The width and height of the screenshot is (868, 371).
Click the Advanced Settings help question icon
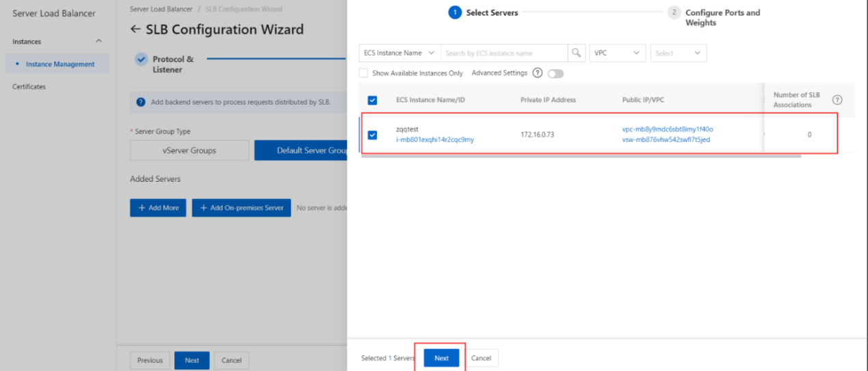[x=537, y=73]
